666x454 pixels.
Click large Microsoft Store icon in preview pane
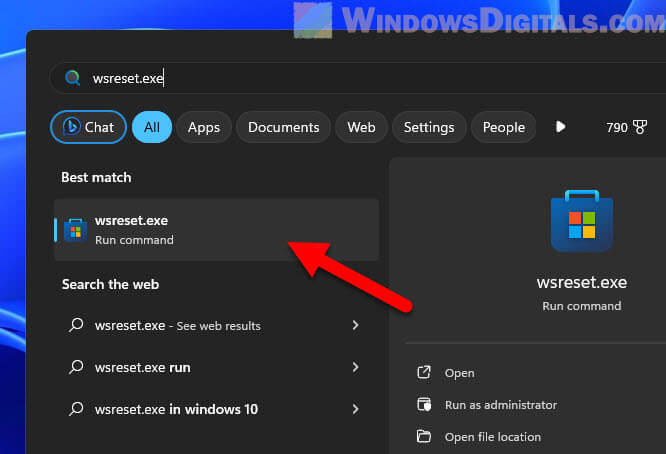click(581, 220)
